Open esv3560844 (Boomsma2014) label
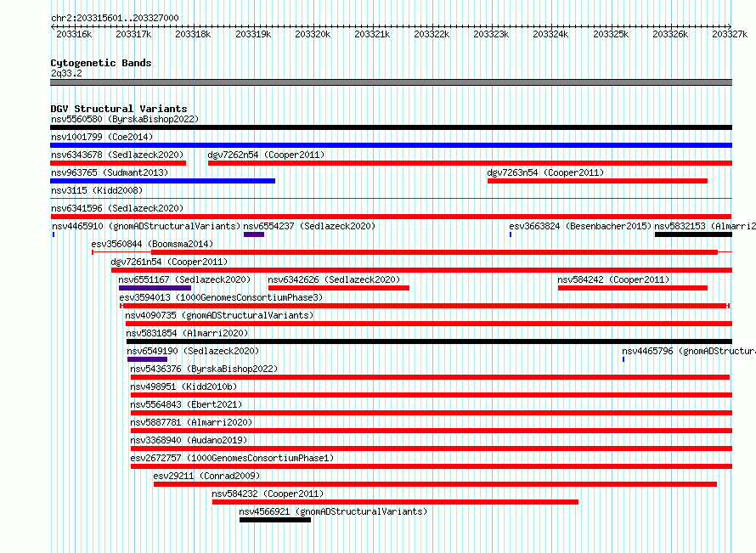Viewport: 756px width, 553px height. click(152, 244)
